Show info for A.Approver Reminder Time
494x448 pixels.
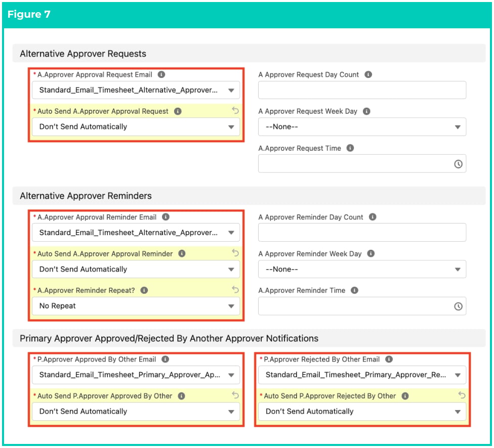tap(354, 290)
